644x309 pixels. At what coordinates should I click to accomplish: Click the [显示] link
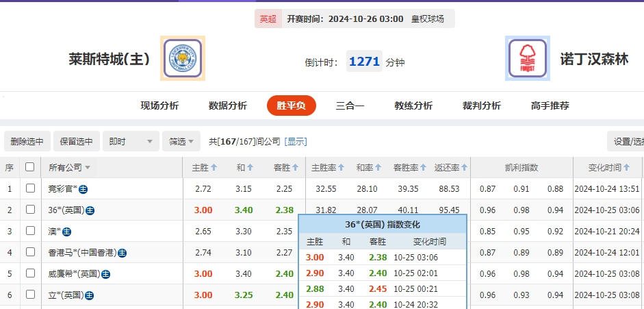(x=296, y=142)
